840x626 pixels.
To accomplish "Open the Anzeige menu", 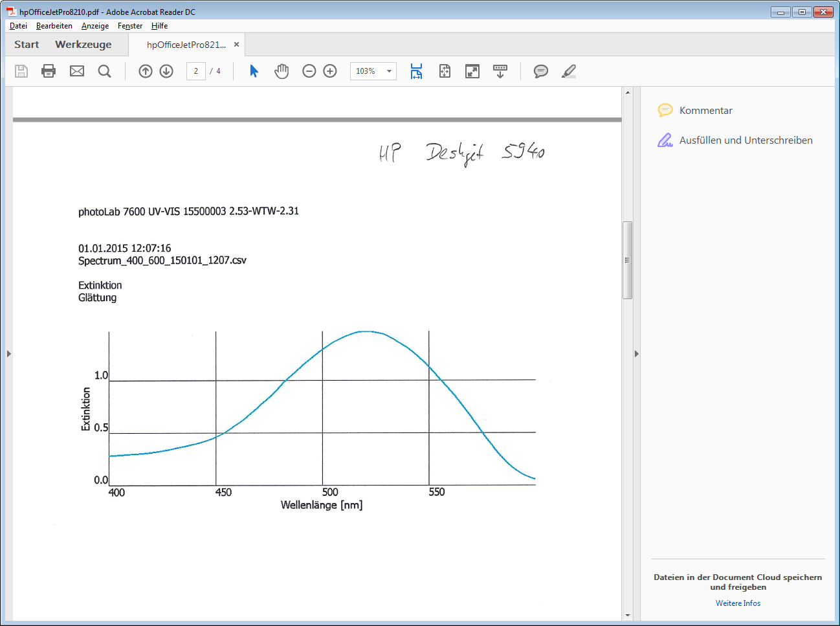I will 95,26.
